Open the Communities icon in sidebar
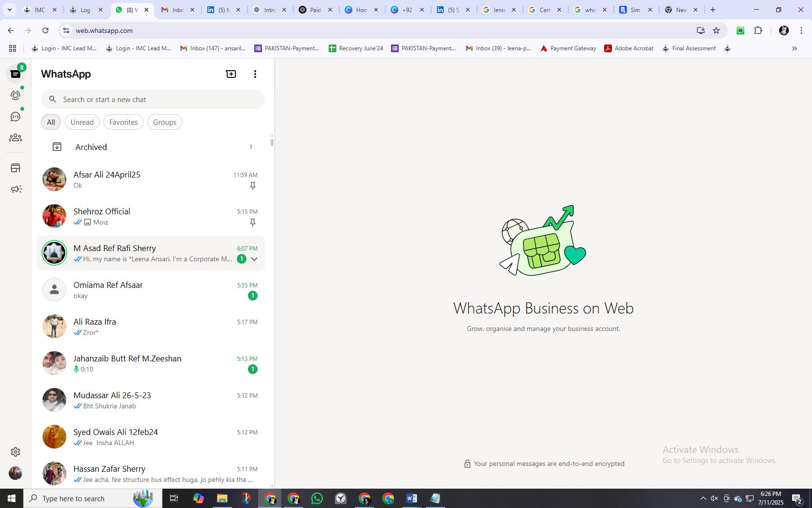Viewport: 812px width, 508px height. [x=15, y=138]
